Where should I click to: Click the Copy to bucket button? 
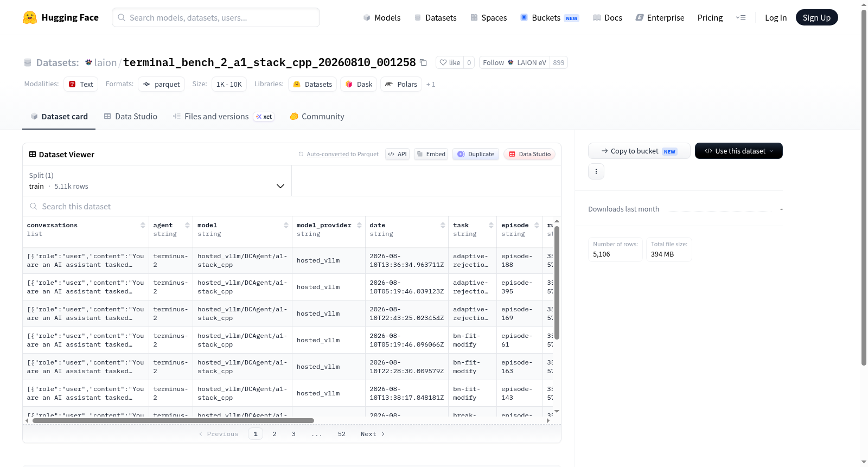639,151
